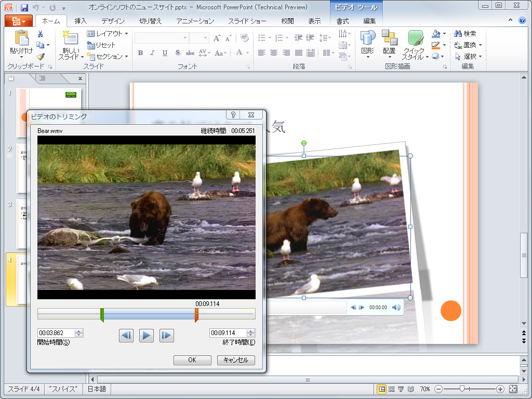Toggle italic text formatting

tap(152, 53)
